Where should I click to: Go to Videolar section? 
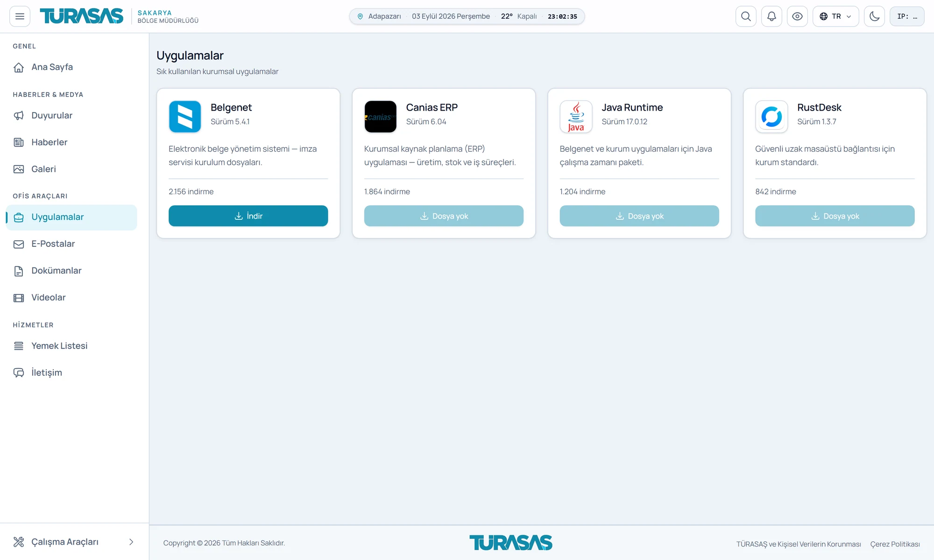click(x=71, y=298)
